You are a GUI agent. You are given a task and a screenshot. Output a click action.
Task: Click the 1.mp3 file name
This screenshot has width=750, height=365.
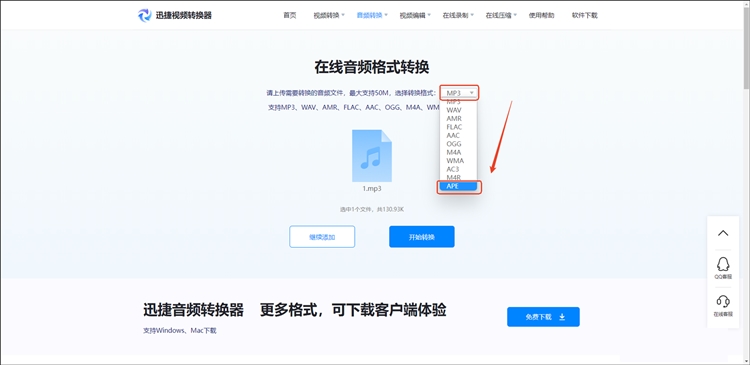(x=372, y=188)
